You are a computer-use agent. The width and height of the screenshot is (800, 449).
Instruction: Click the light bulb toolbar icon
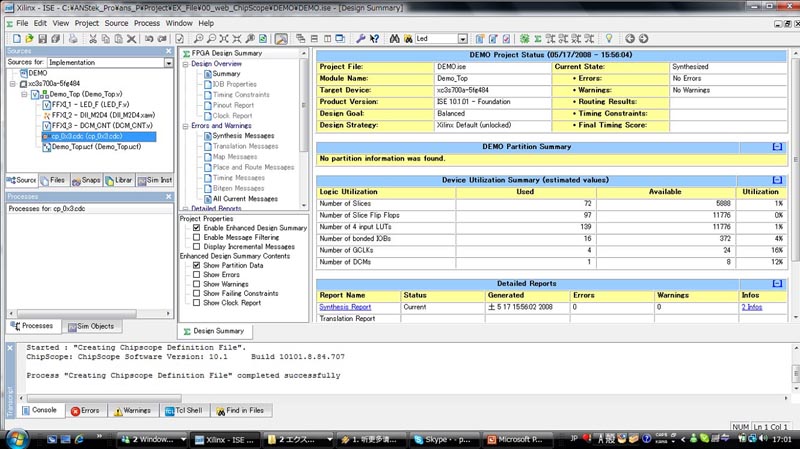click(x=609, y=39)
